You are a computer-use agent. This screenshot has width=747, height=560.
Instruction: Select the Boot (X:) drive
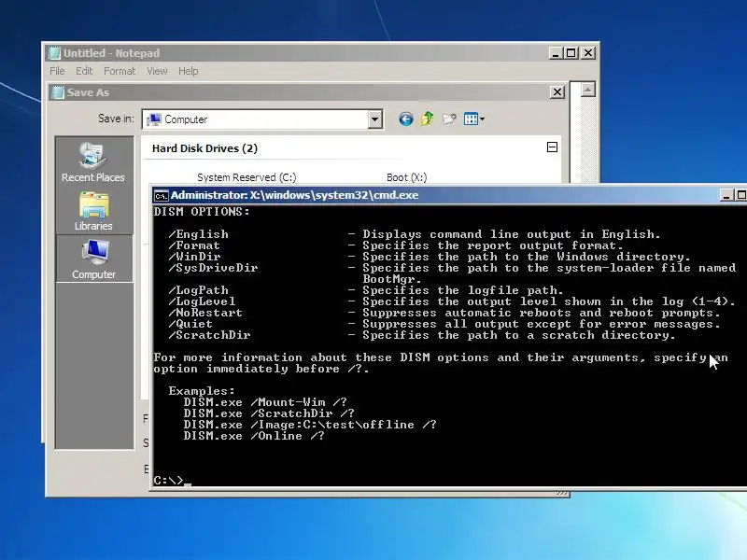406,177
